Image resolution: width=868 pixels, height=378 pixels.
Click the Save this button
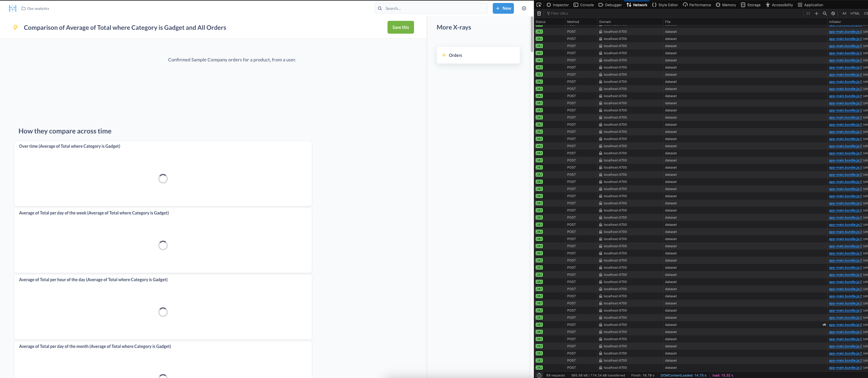click(401, 27)
